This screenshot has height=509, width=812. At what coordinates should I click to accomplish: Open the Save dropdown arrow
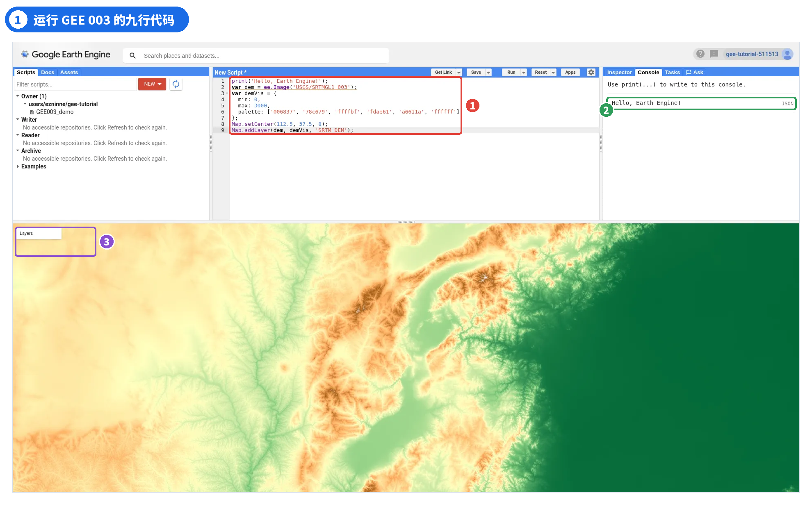[x=488, y=73]
